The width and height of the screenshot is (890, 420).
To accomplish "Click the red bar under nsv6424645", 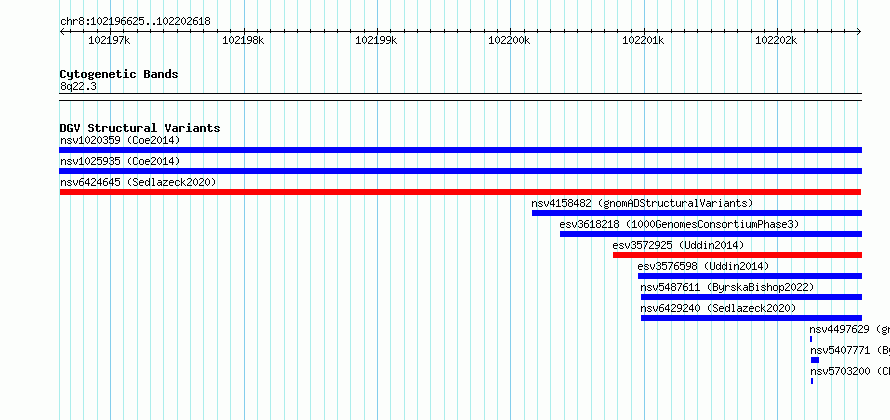I will [460, 192].
